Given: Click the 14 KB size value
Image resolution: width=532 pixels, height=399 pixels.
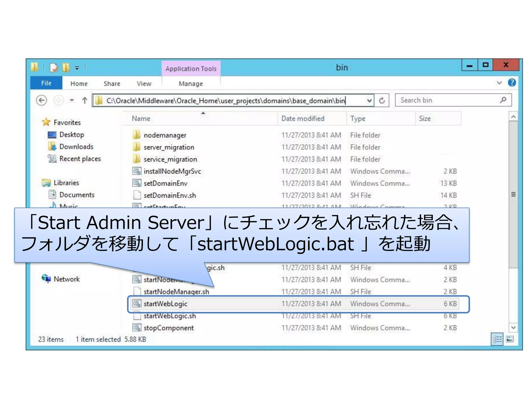Looking at the screenshot, I should click(x=448, y=195).
